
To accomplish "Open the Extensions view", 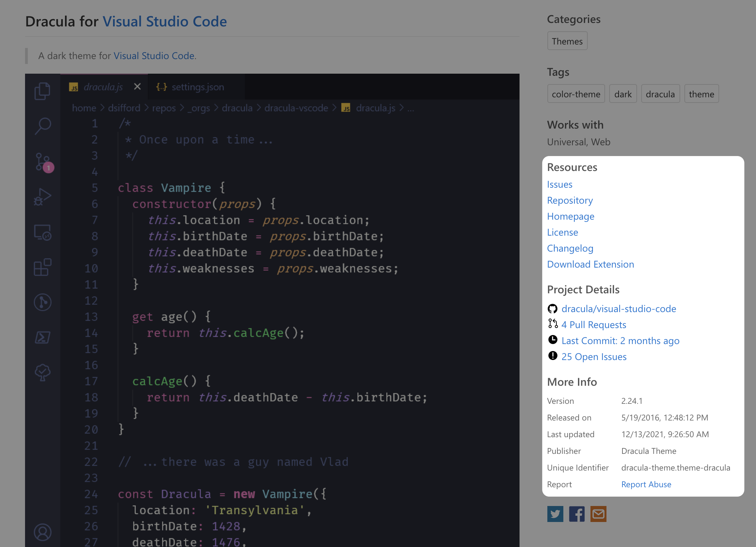I will click(42, 268).
